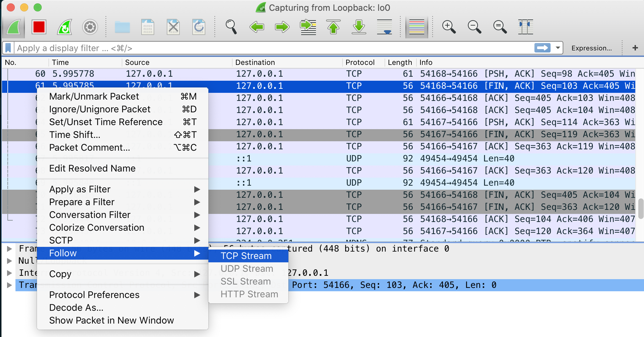Click the start capture shark fin icon
Viewport: 644px width, 337px height.
(14, 27)
